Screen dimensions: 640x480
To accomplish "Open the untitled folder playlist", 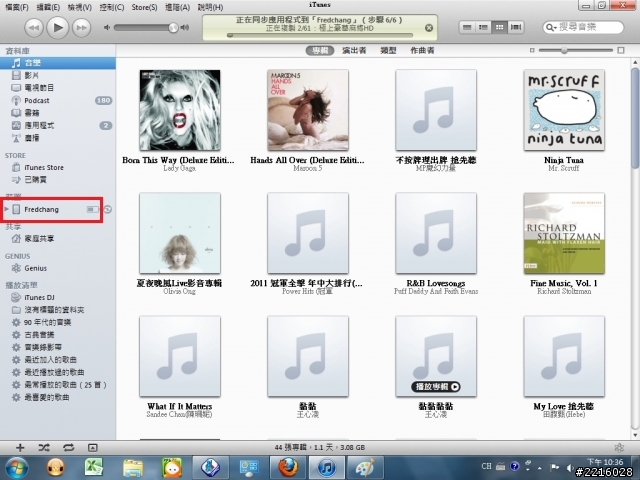I will point(58,310).
